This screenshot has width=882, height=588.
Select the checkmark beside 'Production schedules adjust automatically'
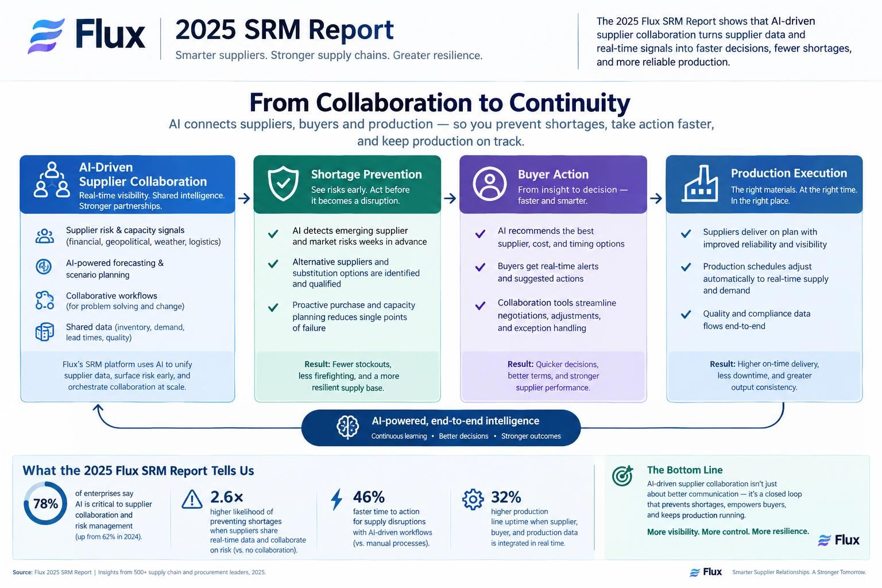(686, 267)
